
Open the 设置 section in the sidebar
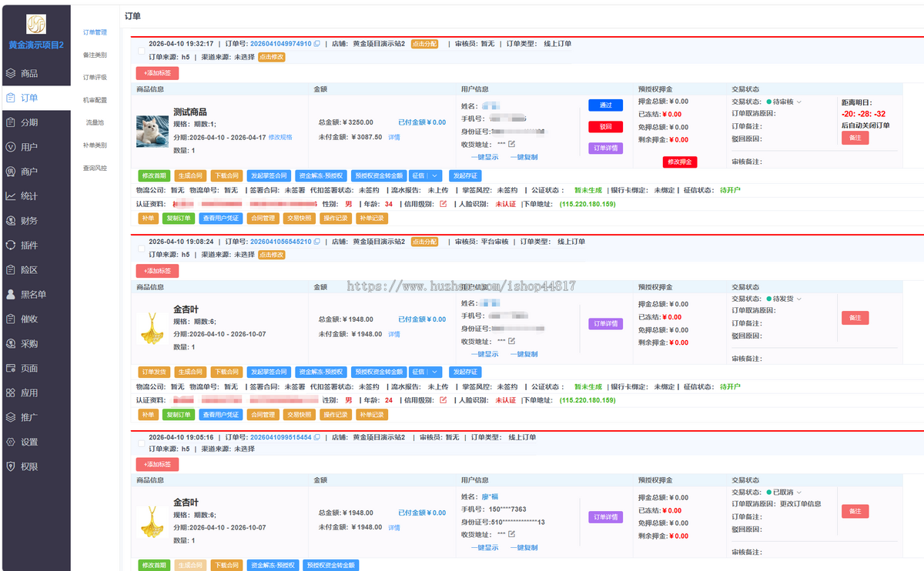point(35,442)
